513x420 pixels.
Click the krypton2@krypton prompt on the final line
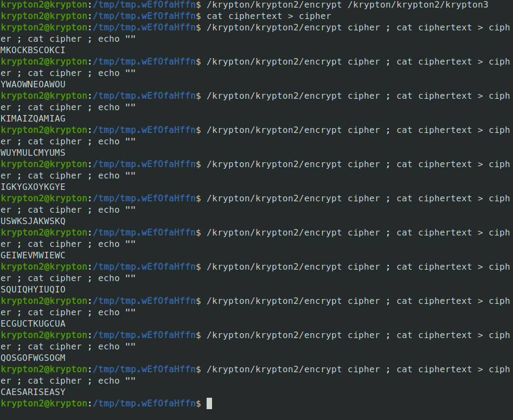pyautogui.click(x=44, y=403)
